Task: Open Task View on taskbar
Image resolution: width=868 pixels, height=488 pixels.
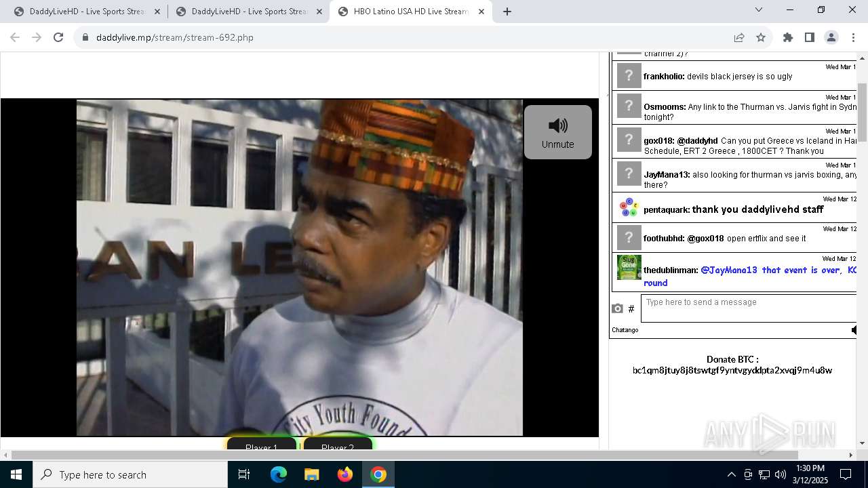Action: pos(244,474)
